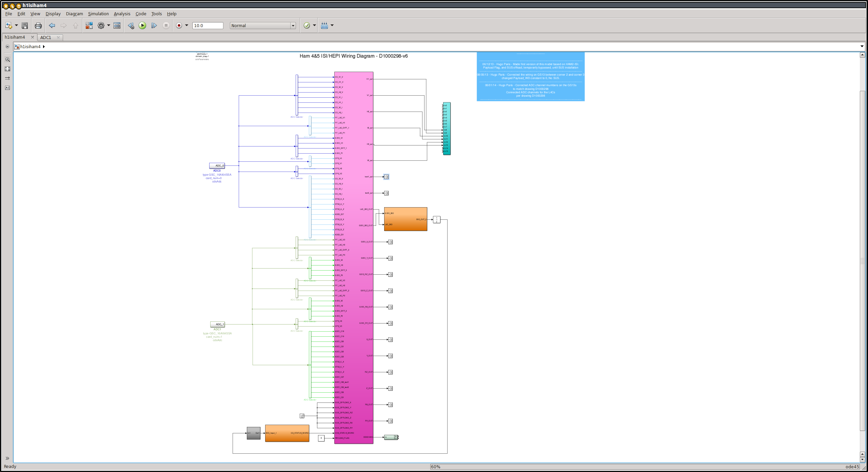868x472 pixels.
Task: Open Model Configuration Parameters gear icon
Action: coord(101,25)
